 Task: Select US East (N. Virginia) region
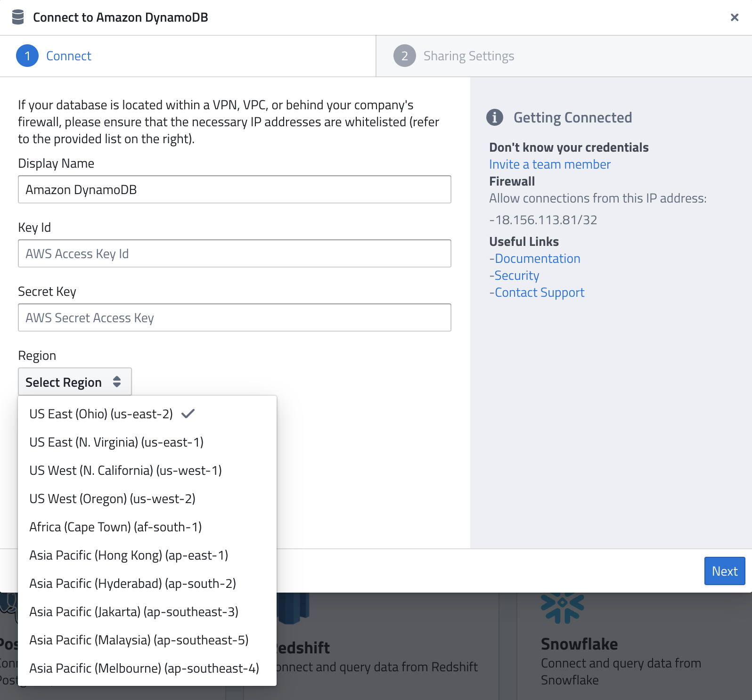(116, 442)
